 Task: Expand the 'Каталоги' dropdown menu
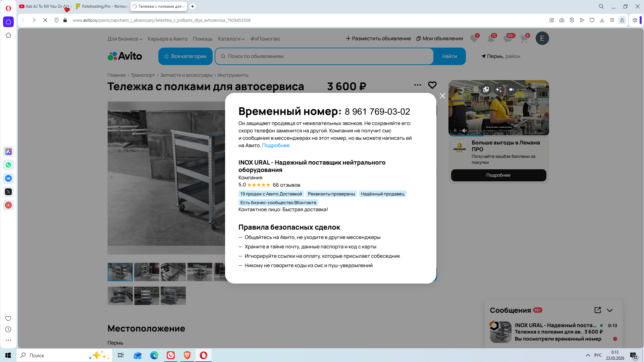[231, 39]
